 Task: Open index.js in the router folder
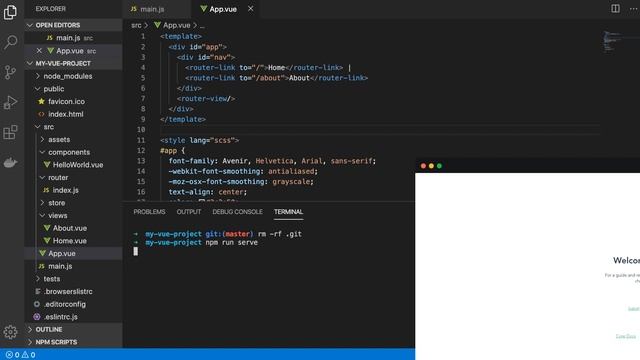(73, 190)
